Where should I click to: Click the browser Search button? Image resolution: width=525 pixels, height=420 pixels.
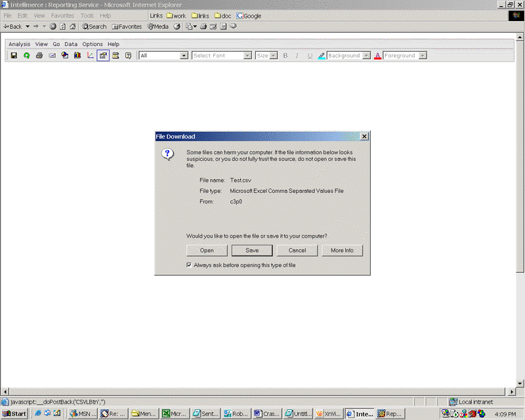click(94, 26)
